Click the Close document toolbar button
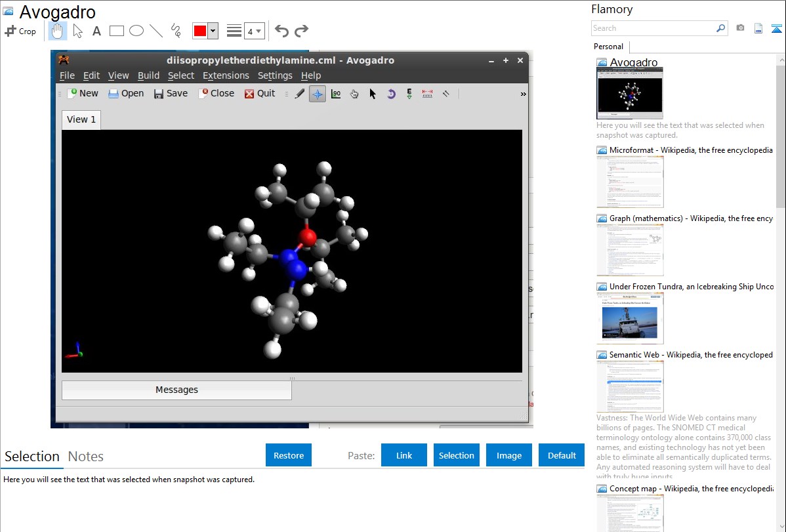Viewport: 786px width, 532px height. 217,93
